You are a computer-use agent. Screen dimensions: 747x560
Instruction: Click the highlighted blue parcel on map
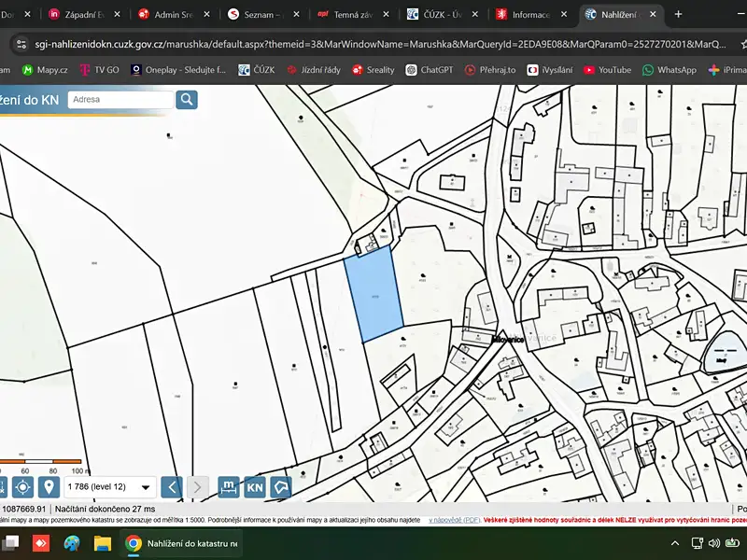pyautogui.click(x=374, y=294)
